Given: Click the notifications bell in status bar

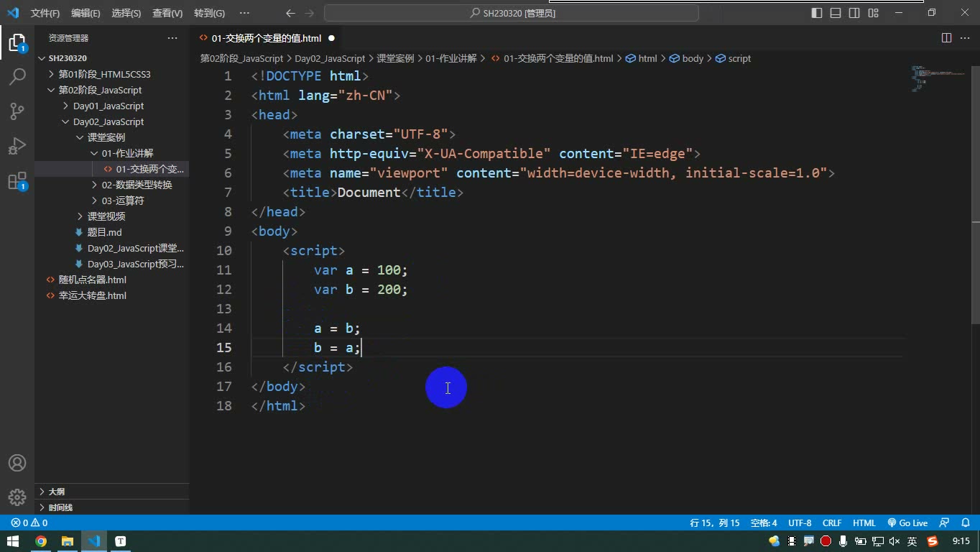Looking at the screenshot, I should 964,523.
